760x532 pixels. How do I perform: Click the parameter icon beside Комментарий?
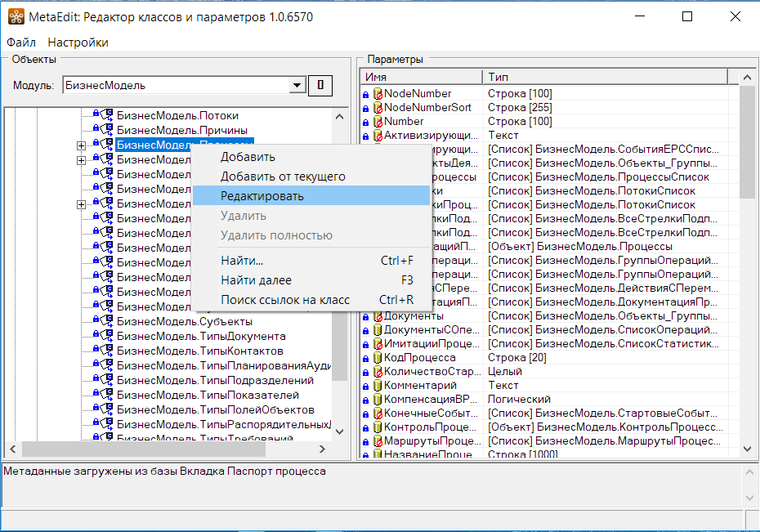click(378, 385)
